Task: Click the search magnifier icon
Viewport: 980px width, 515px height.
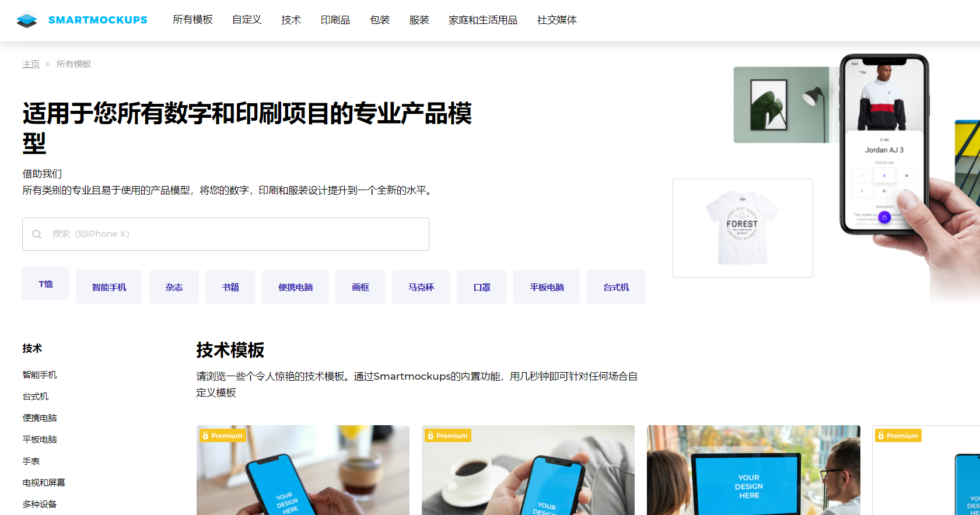Action: pos(37,234)
